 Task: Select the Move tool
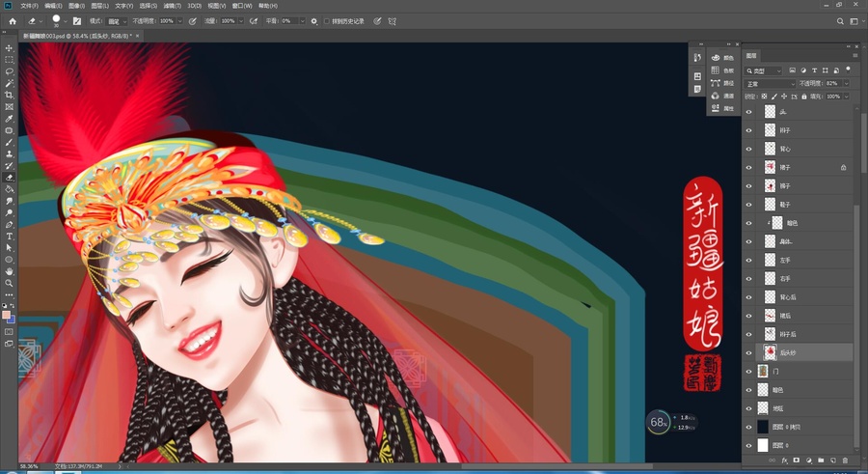point(9,48)
